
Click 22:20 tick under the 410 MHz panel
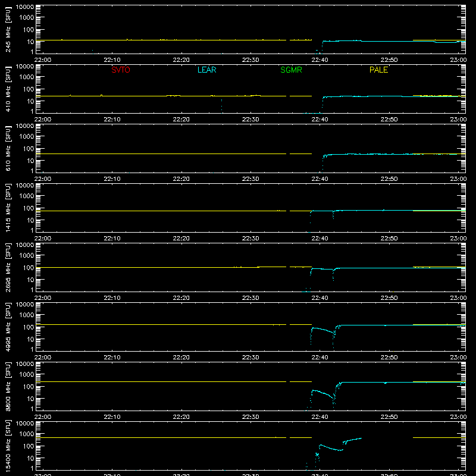(181, 120)
